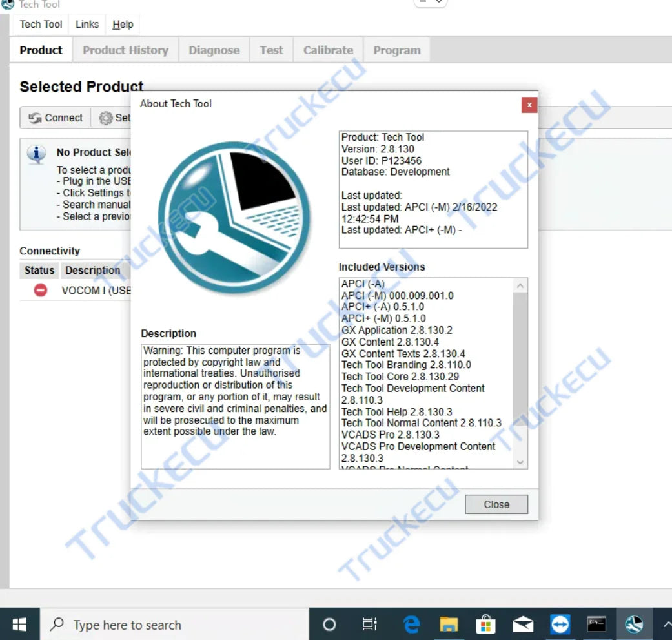Click the red VOCOM I status icon

point(39,290)
